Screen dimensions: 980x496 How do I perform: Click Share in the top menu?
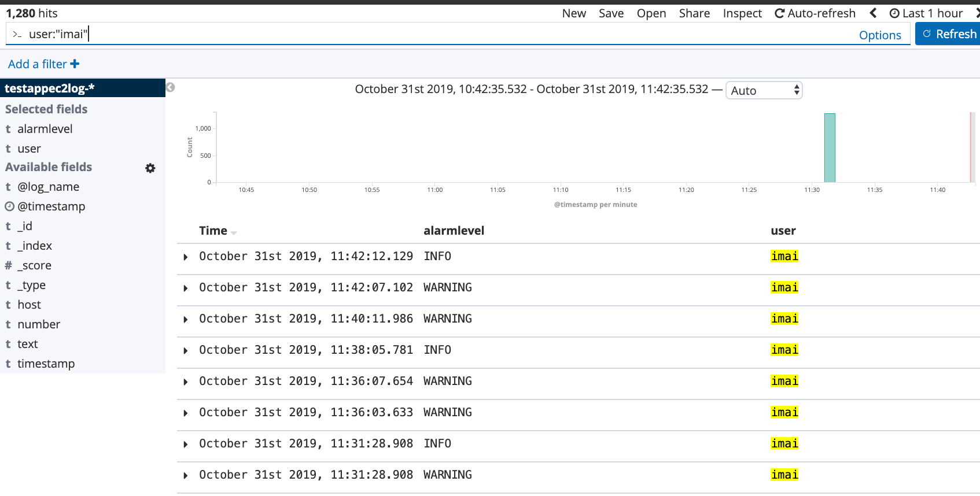pyautogui.click(x=694, y=13)
